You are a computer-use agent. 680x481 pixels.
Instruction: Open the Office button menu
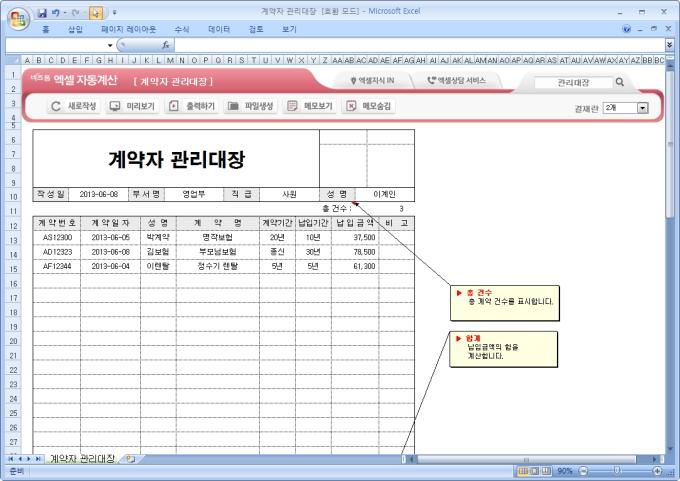point(18,19)
